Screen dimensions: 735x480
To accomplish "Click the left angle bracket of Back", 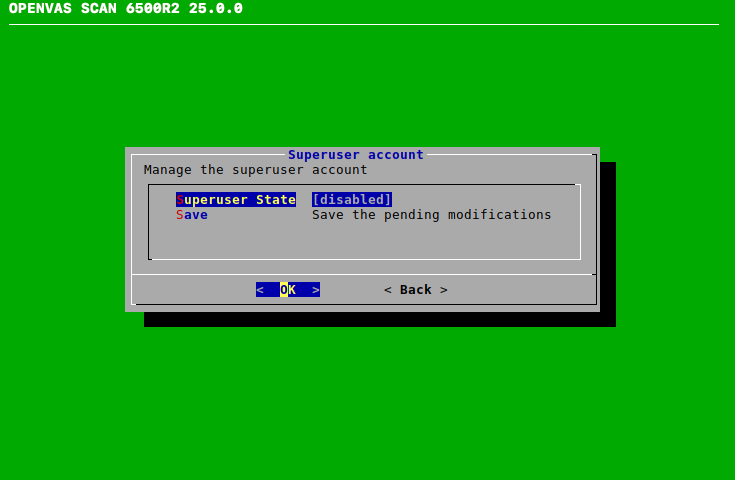I will point(388,290).
